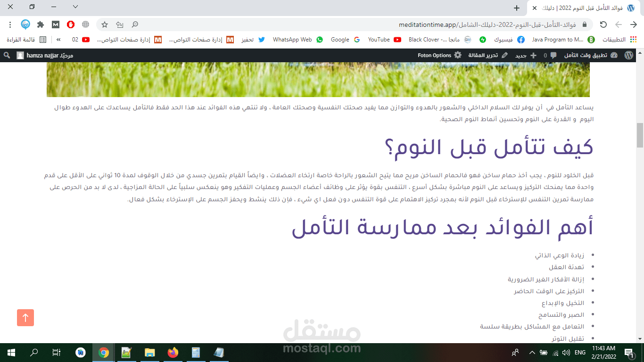644x362 pixels.
Task: Select the tab فوائد التأمل قبل النوم 2022
Action: pyautogui.click(x=583, y=8)
